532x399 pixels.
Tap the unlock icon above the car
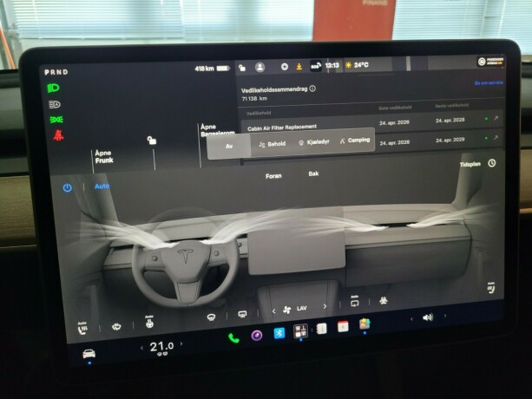(151, 140)
